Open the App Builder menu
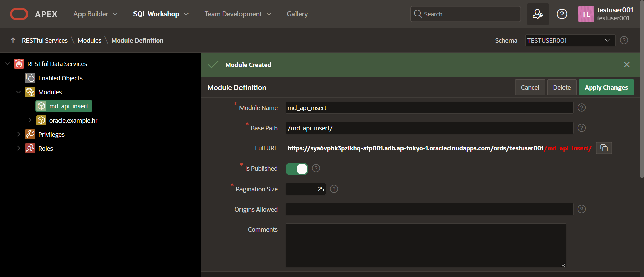Image resolution: width=644 pixels, height=277 pixels. 96,14
